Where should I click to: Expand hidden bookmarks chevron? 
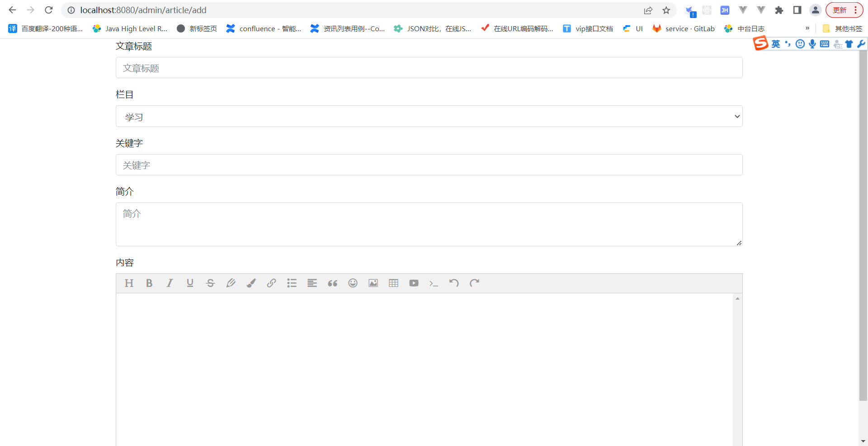[807, 28]
